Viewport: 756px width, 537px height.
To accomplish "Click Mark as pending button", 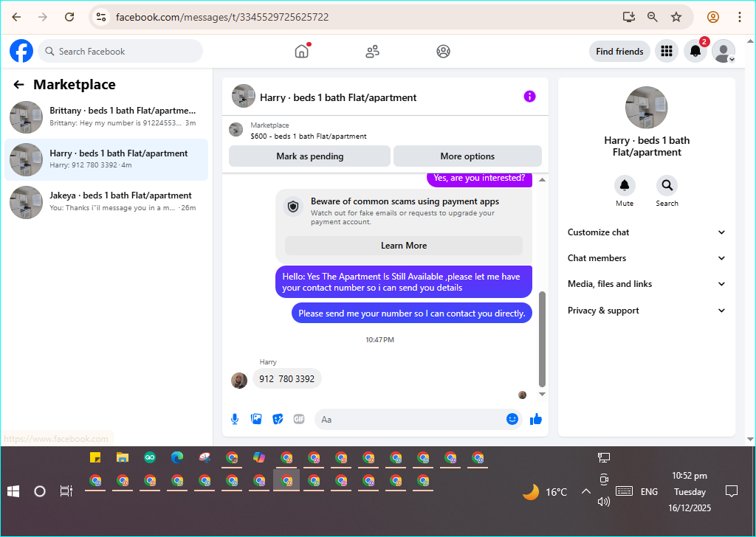I will [309, 156].
